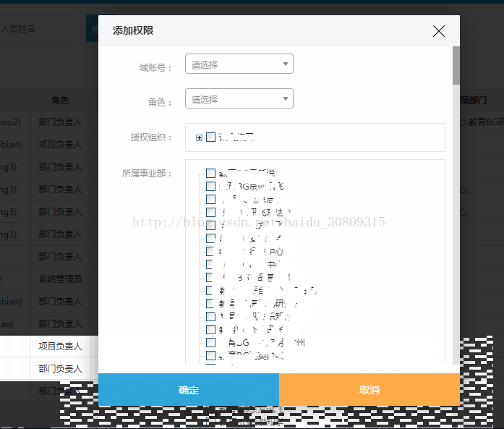Tick the last visible 所属事业部 checkbox
The width and height of the screenshot is (504, 429).
(x=210, y=355)
